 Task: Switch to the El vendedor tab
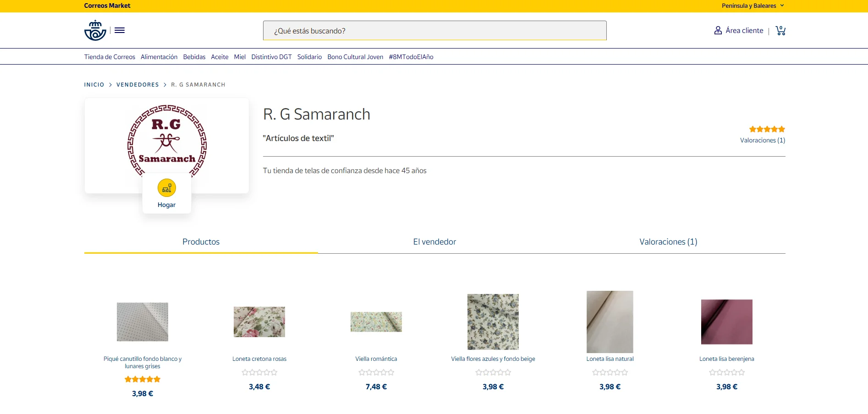click(434, 242)
